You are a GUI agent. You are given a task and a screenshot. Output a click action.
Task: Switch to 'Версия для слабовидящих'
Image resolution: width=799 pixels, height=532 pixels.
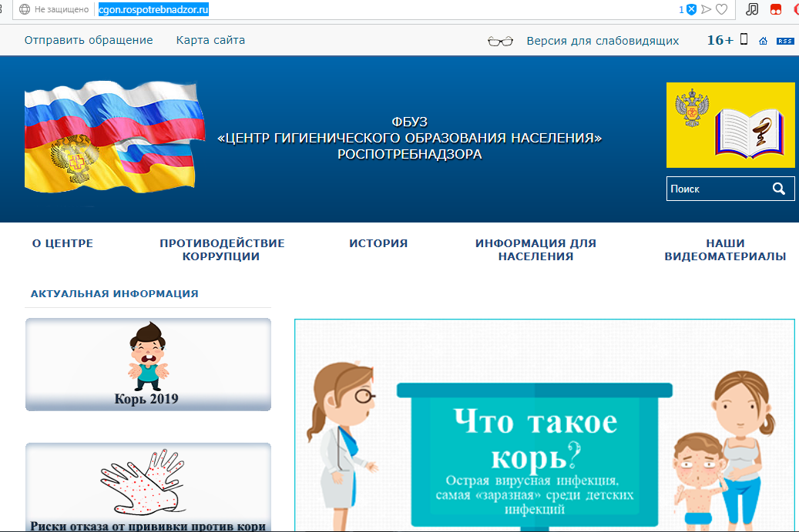[x=603, y=41]
